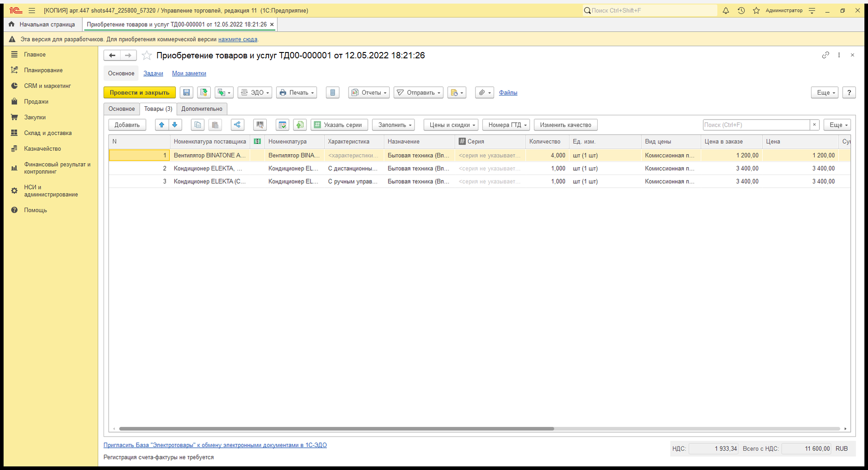Click the split row icon
868x470 pixels.
(x=237, y=125)
